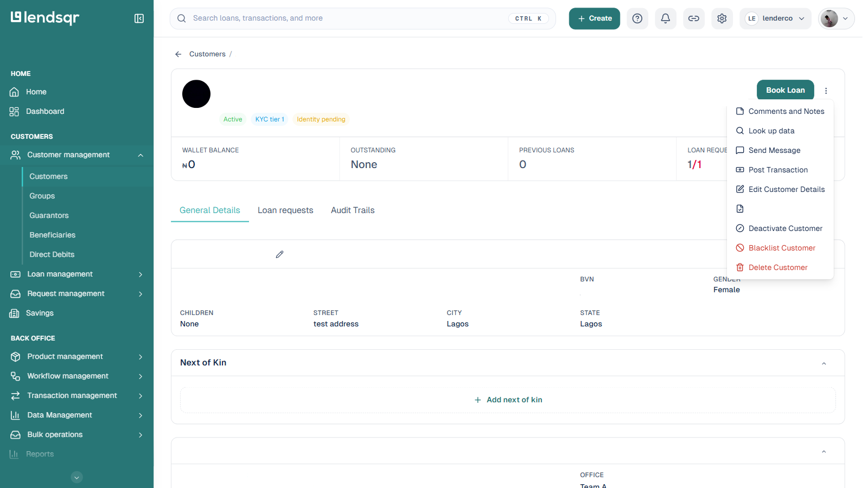This screenshot has height=488, width=868.
Task: Choose Delete Customer option
Action: (x=780, y=267)
